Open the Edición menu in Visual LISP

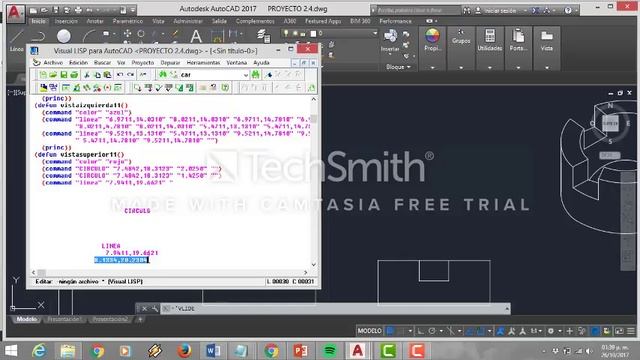(x=78, y=63)
